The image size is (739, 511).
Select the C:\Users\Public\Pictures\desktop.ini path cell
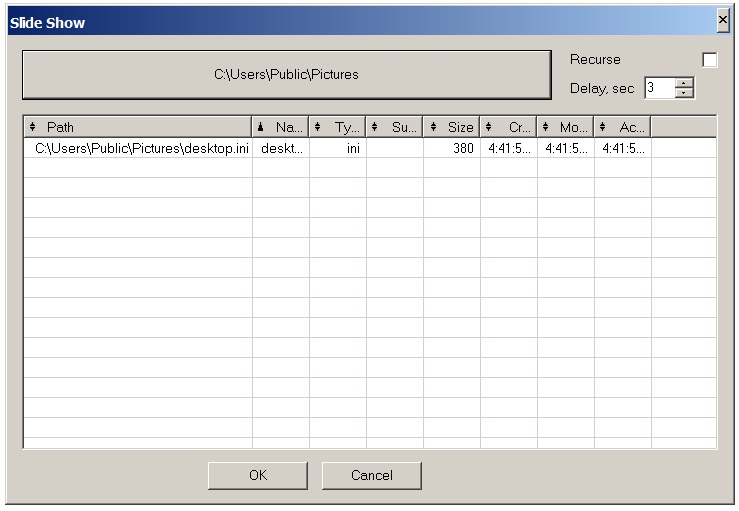[138, 148]
